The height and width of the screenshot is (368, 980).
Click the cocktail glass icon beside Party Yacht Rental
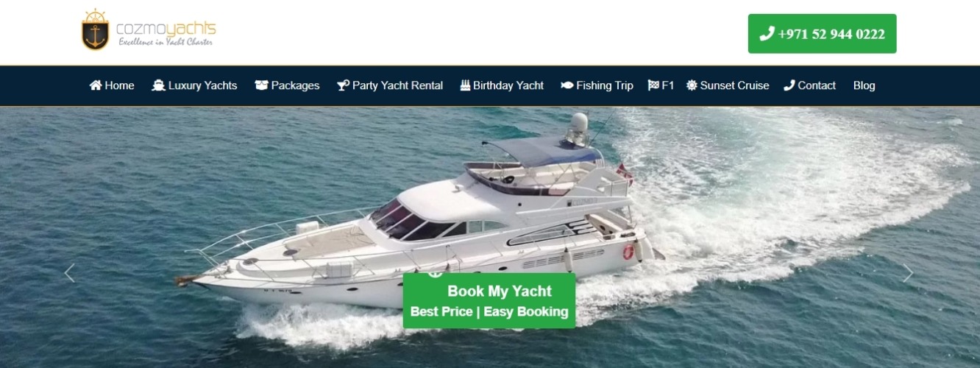click(x=343, y=85)
